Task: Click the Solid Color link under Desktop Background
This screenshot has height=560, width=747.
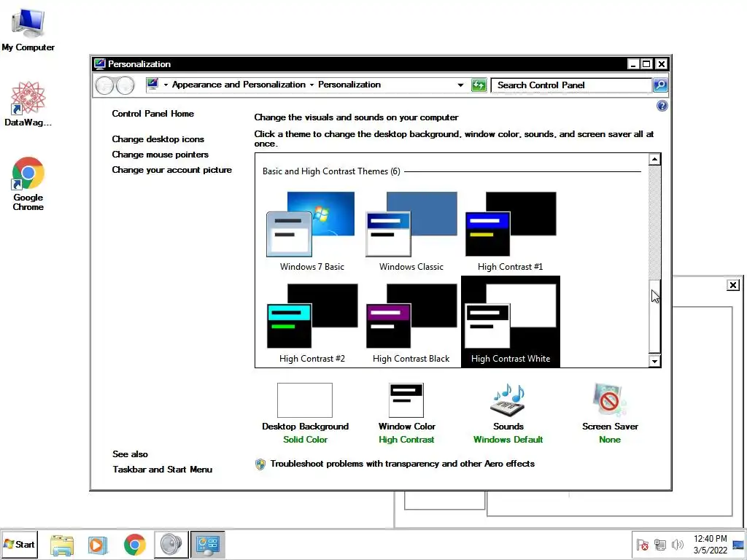Action: coord(306,440)
